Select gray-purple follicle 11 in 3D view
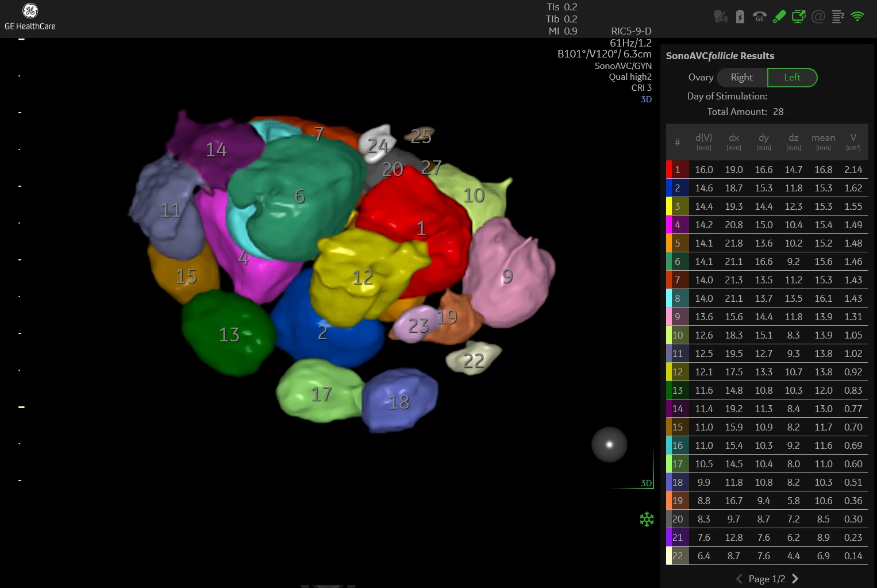Image resolution: width=877 pixels, height=588 pixels. [170, 210]
